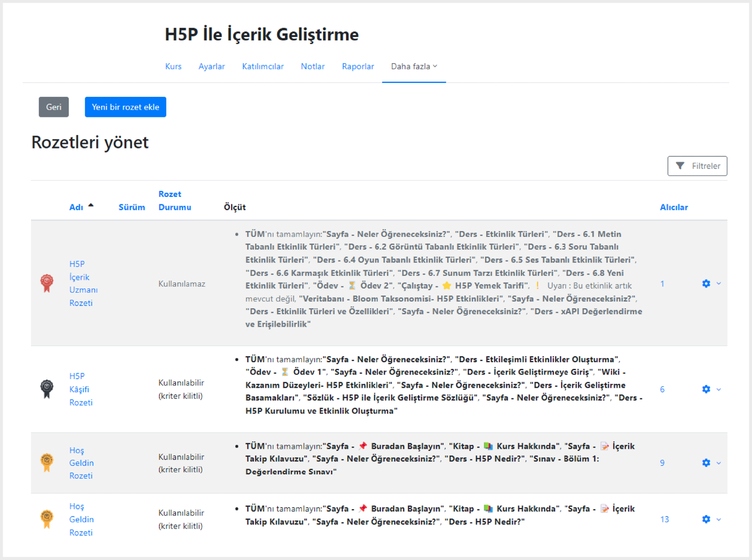
Task: Click the H5P İle İçerik Geliştirme title
Action: click(x=262, y=34)
